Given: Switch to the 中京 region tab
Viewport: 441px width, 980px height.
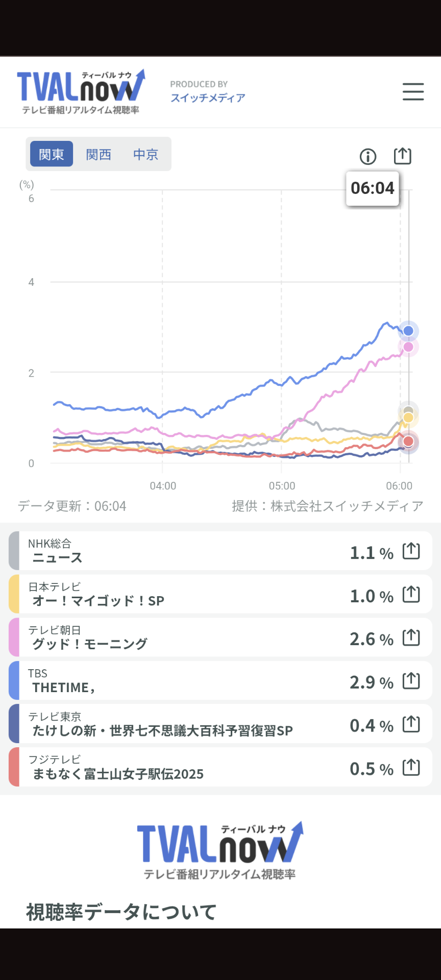Looking at the screenshot, I should click(x=145, y=154).
